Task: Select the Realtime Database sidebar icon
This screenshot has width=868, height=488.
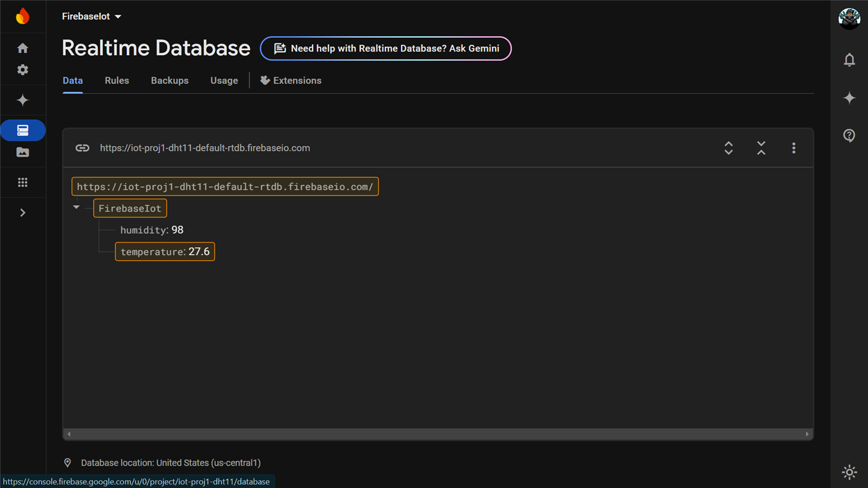Action: [x=23, y=130]
